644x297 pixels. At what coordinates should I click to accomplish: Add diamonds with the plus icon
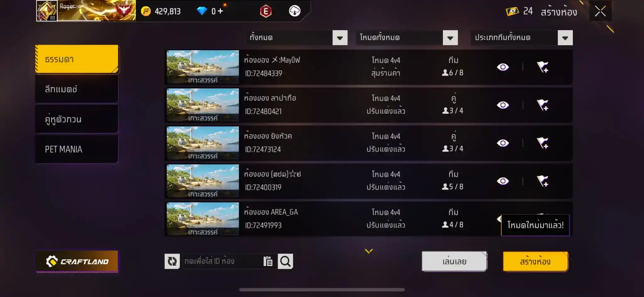220,11
